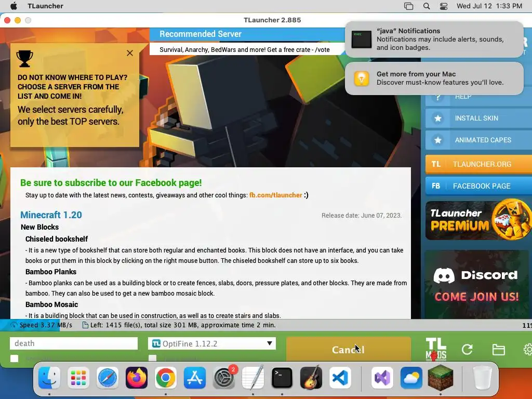Open Visual Studio Code from the Dock
This screenshot has height=399, width=532.
(340, 378)
